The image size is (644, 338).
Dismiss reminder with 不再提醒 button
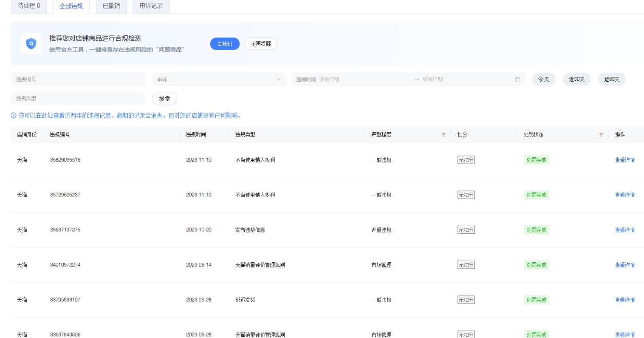[261, 44]
